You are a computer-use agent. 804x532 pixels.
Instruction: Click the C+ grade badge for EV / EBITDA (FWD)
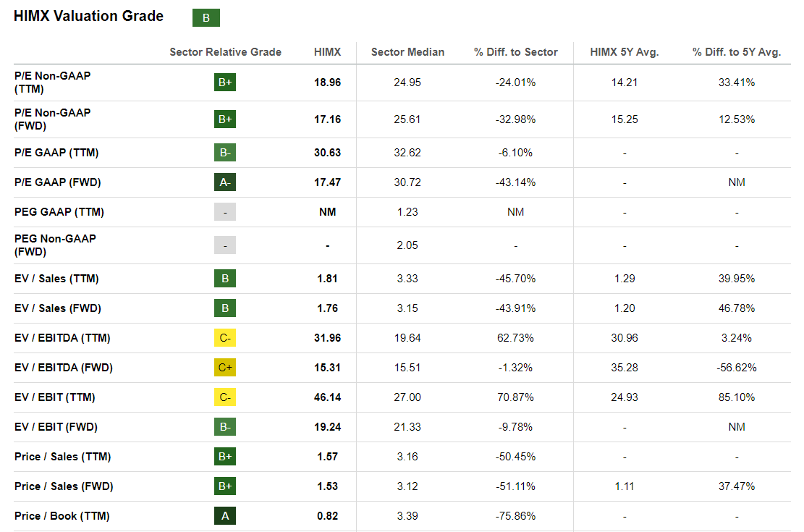click(x=225, y=368)
